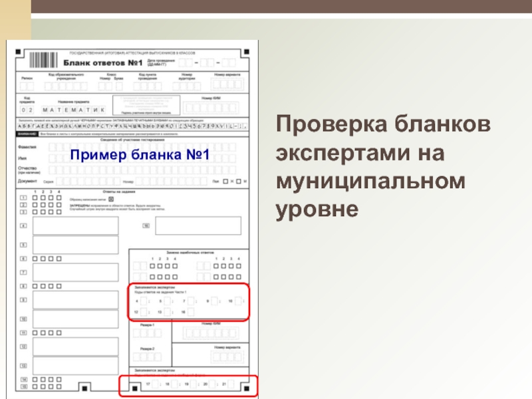532x399 pixels.
Task: Click the 'Замена ошибочных ответов' heading
Action: tap(190, 253)
